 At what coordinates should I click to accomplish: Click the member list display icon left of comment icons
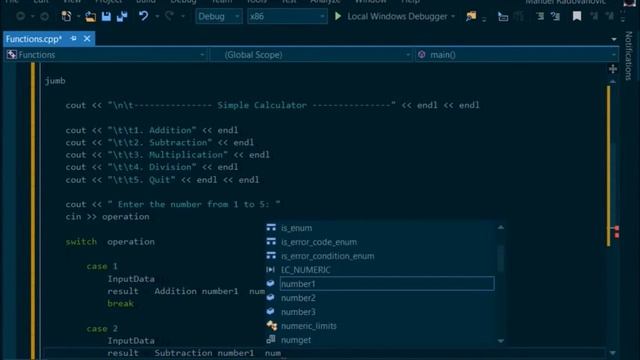click(x=503, y=17)
